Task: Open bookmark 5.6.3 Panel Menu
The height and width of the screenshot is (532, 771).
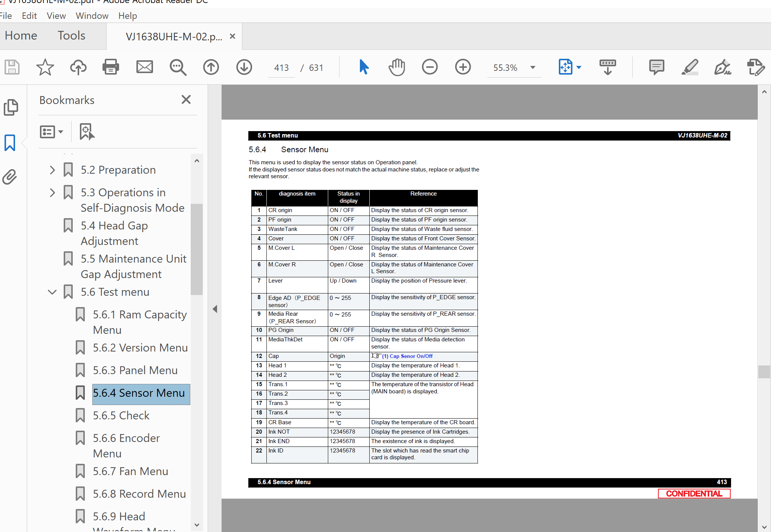Action: 135,370
